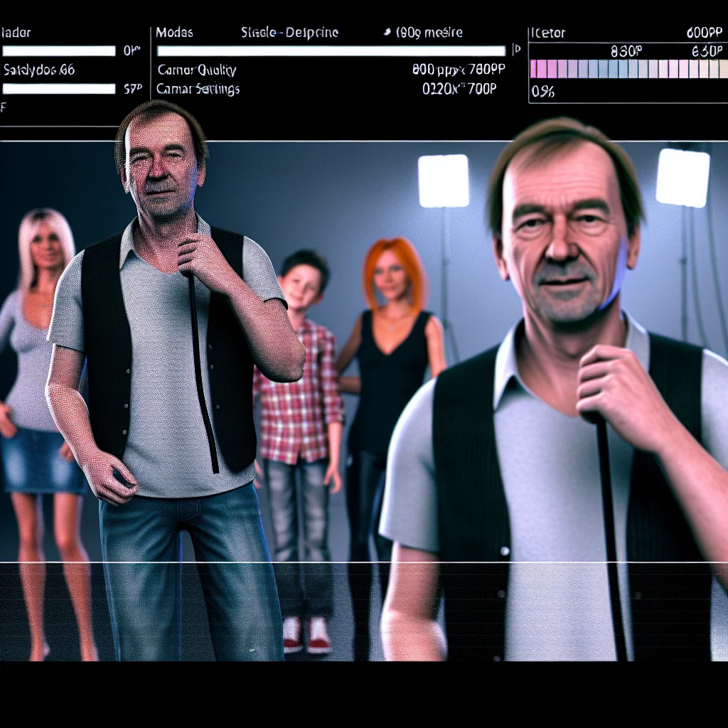Screen dimensions: 728x728
Task: Open the 'Camar Quality' setting
Action: 196,70
